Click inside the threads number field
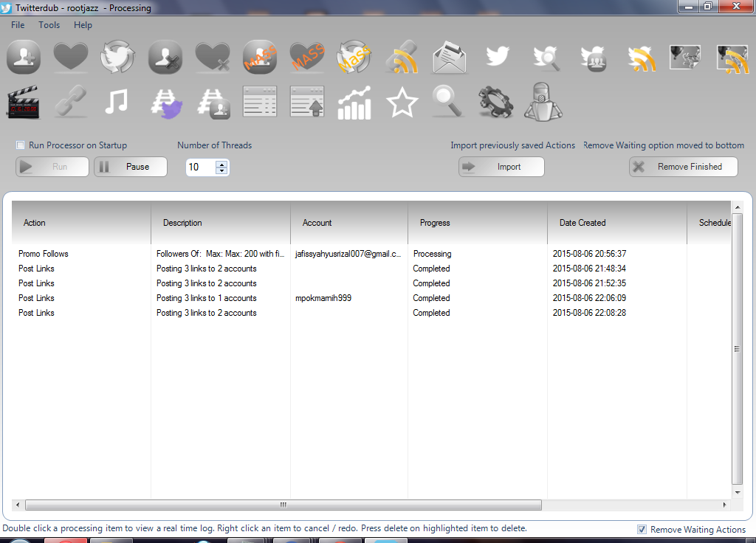This screenshot has height=543, width=756. [201, 167]
